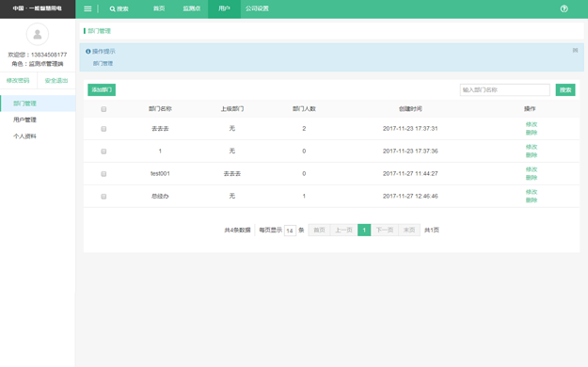Check the box for department 总经办

point(103,197)
